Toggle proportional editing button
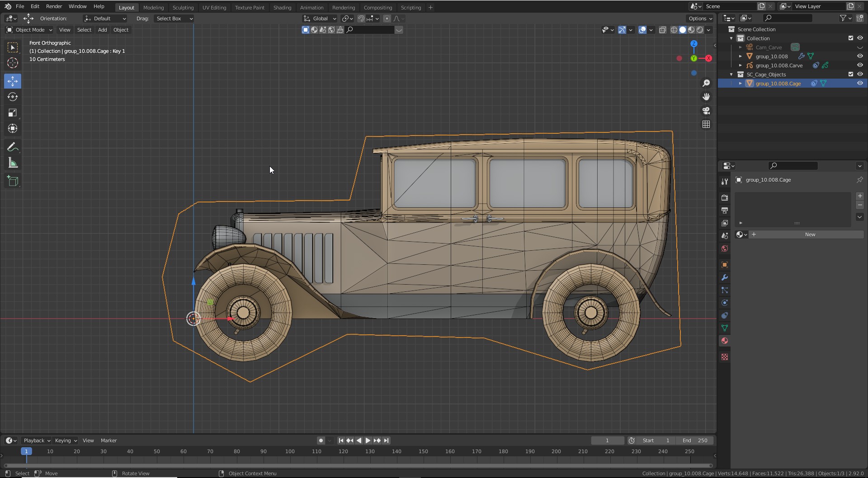The height and width of the screenshot is (478, 868). point(387,19)
